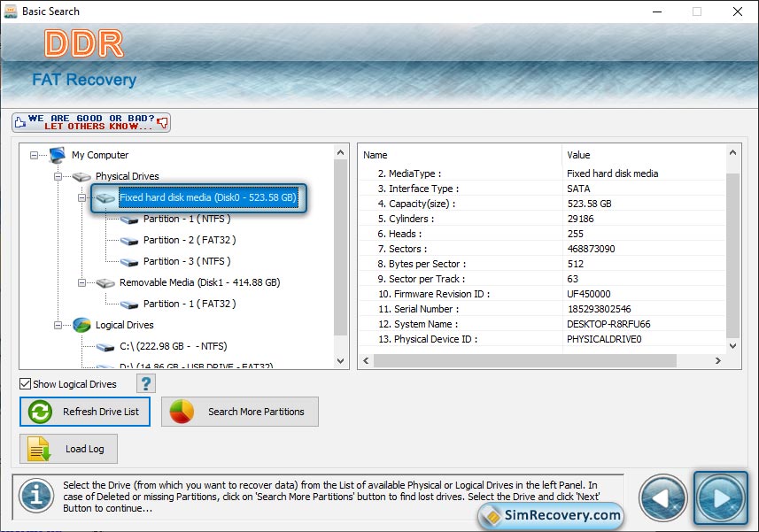
Task: Select Removable Media (Disk1 - 414.88 GB)
Action: click(x=200, y=282)
